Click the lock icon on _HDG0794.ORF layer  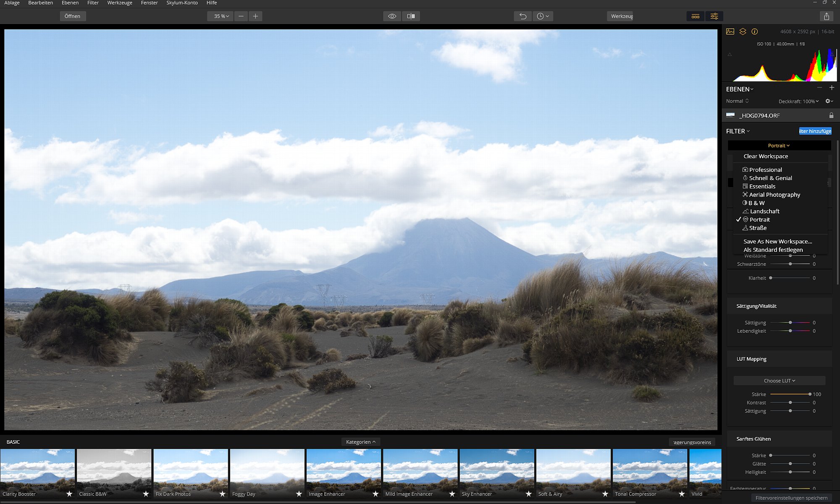click(x=831, y=115)
